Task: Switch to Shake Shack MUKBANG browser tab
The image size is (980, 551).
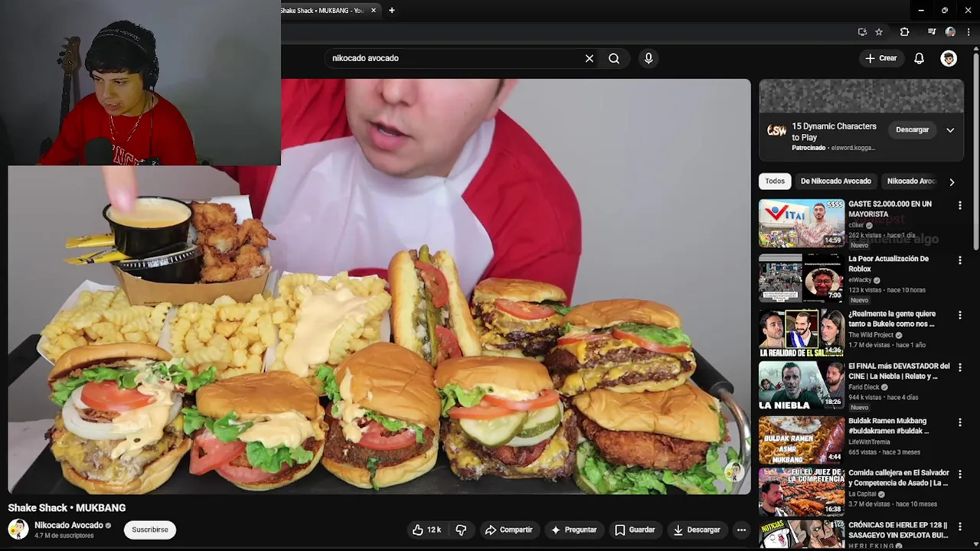Action: click(322, 11)
